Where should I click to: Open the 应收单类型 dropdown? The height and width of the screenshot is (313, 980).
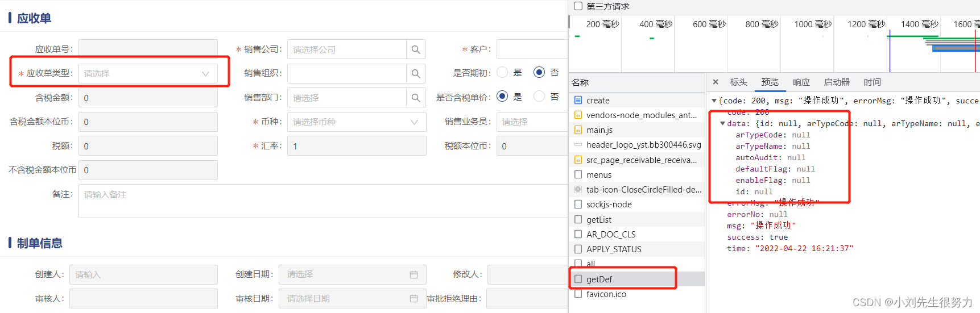click(148, 73)
